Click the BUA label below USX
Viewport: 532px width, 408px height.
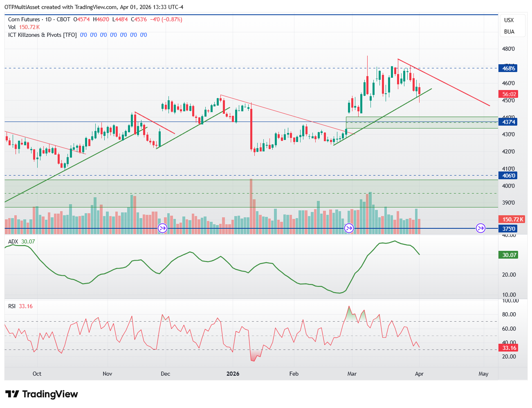(509, 32)
